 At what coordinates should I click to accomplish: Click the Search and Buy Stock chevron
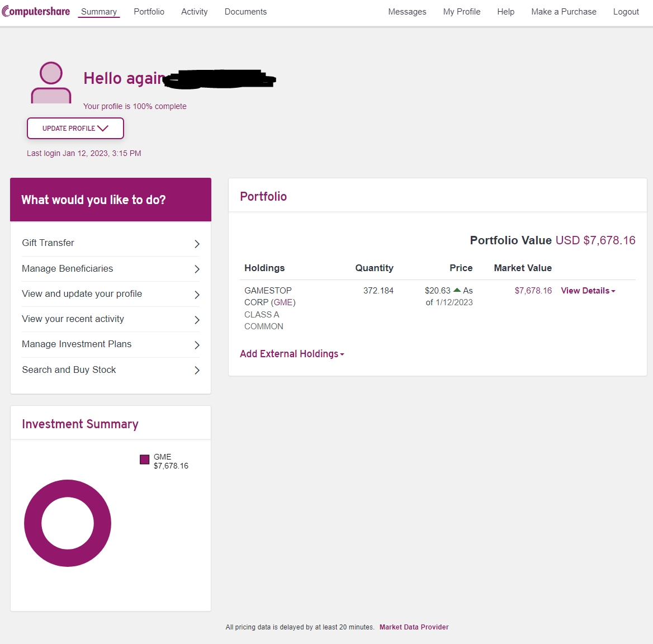[197, 370]
